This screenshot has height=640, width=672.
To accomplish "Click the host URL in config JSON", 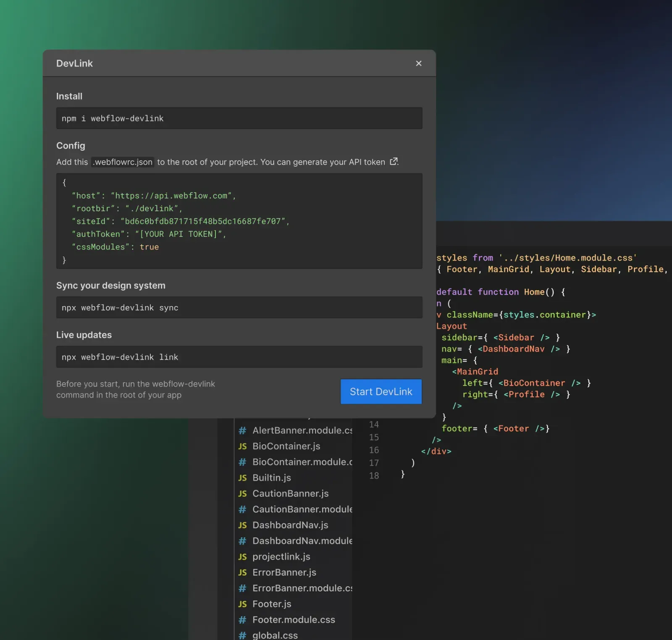I will (171, 196).
